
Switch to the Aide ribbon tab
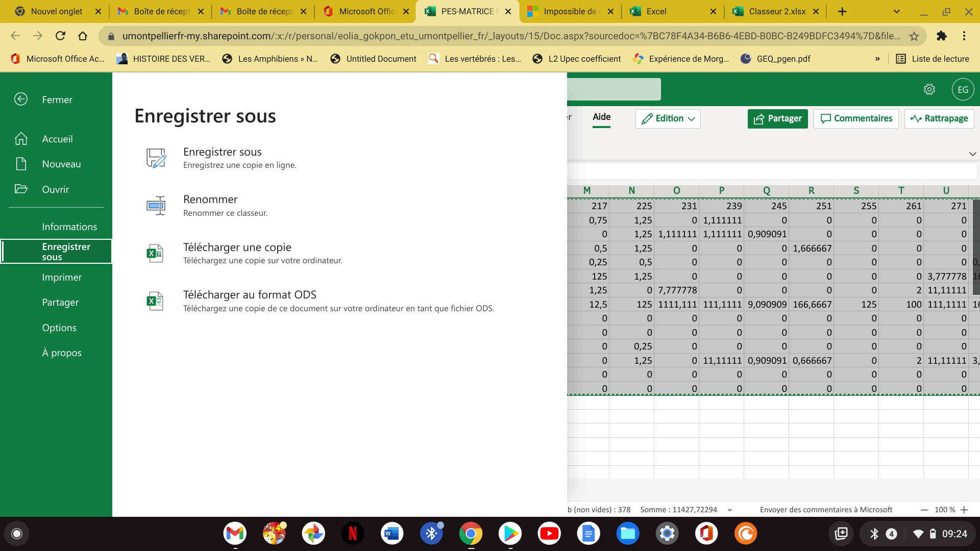point(601,117)
